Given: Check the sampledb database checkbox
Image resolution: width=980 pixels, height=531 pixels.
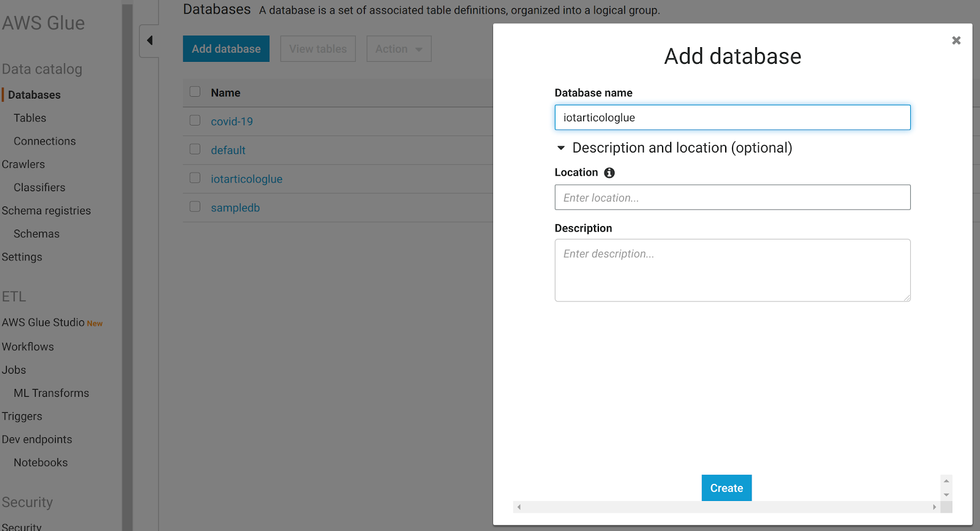Looking at the screenshot, I should (x=195, y=207).
